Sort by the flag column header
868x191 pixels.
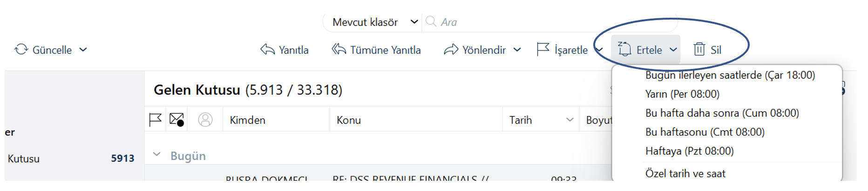click(x=155, y=120)
